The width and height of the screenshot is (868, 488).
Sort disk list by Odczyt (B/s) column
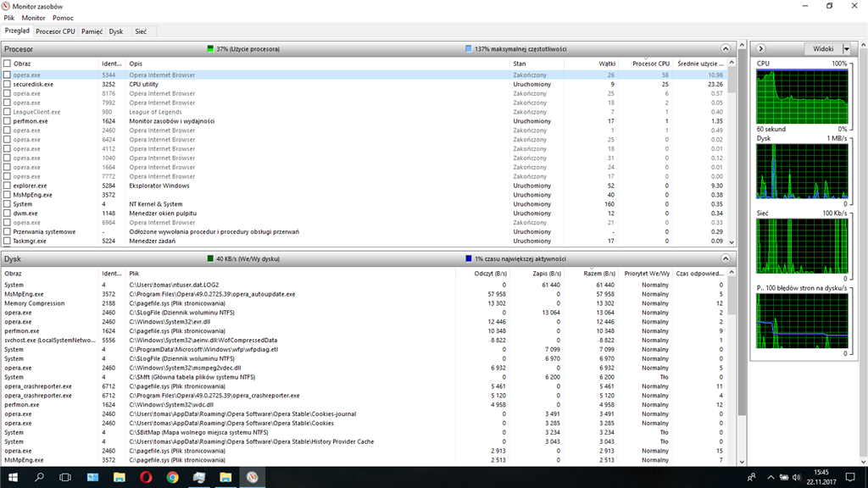point(482,274)
